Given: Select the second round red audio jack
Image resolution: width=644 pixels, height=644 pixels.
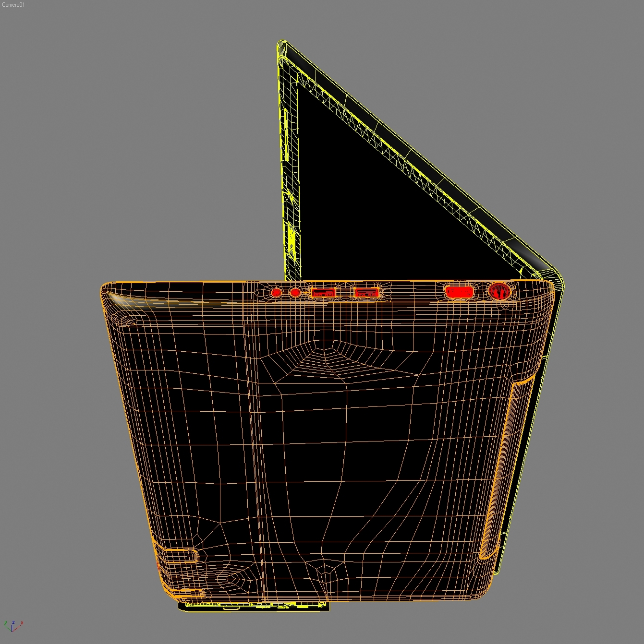Looking at the screenshot, I should point(295,292).
